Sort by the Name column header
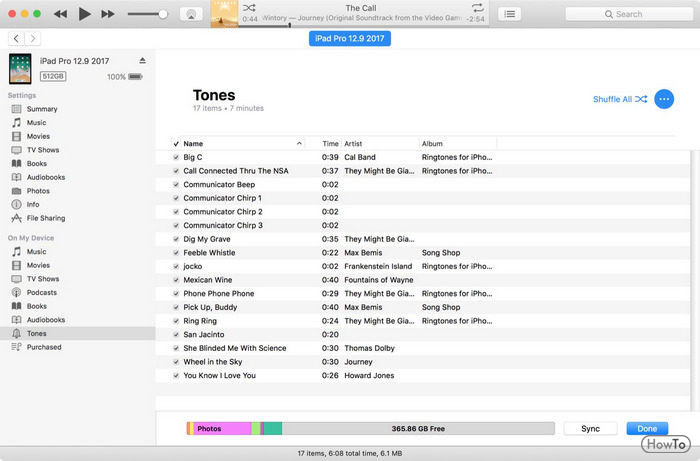700x461 pixels. tap(193, 144)
